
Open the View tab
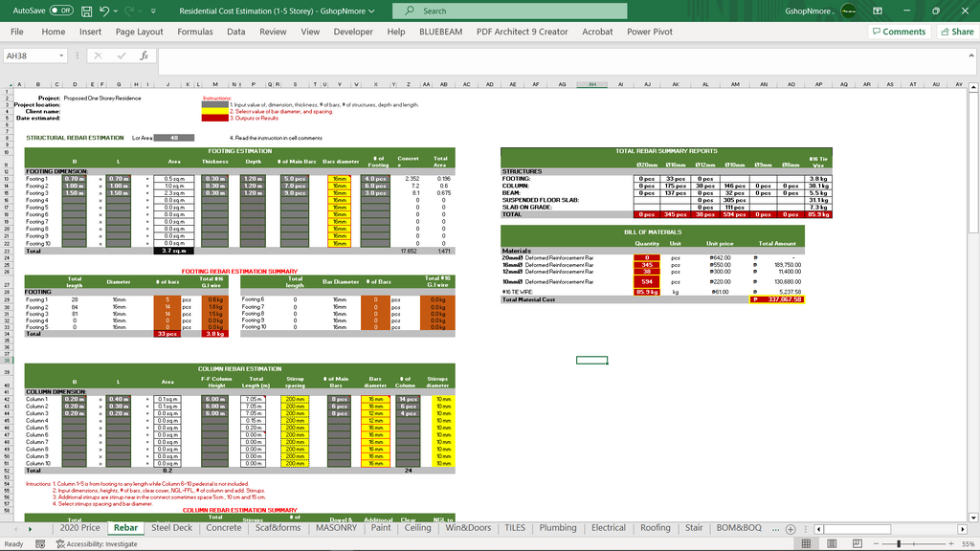pos(309,32)
